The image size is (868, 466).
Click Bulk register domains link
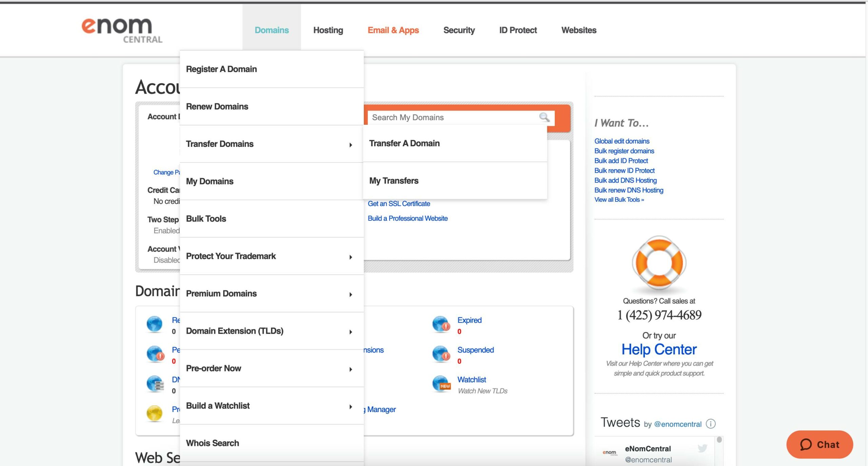click(x=624, y=151)
